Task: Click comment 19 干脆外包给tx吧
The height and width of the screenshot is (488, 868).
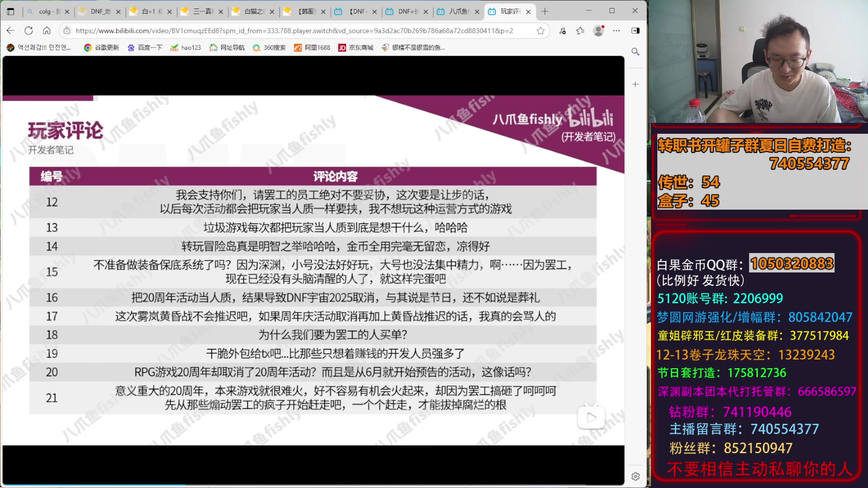Action: 335,353
